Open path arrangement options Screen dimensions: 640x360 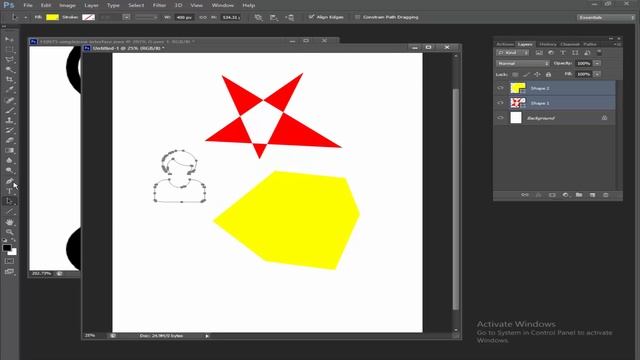pyautogui.click(x=289, y=18)
